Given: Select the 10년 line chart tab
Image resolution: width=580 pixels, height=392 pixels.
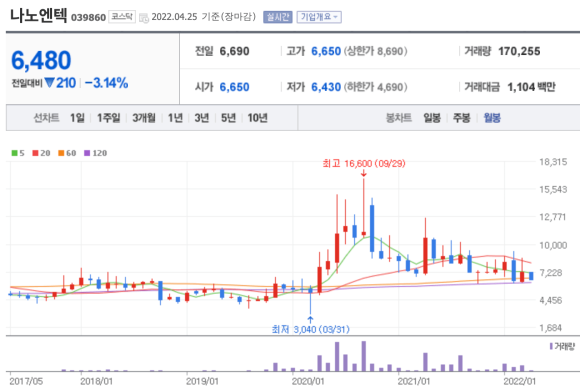Looking at the screenshot, I should pos(257,118).
